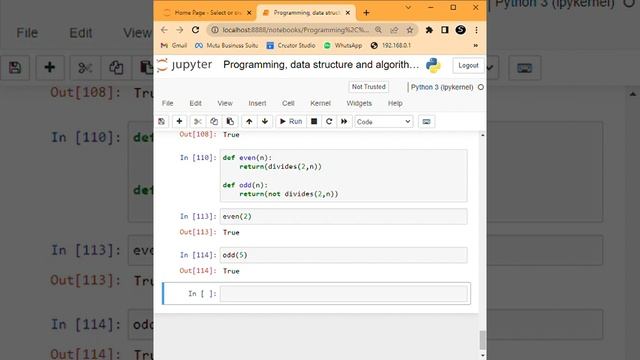Save notebook with foreground toolbar save icon
Viewport: 640px width, 360px height.
[x=162, y=122]
